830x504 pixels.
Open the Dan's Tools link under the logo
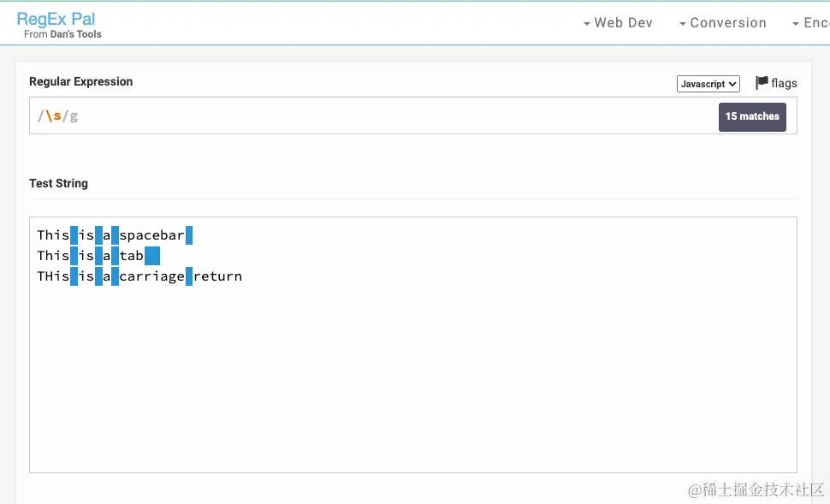75,34
